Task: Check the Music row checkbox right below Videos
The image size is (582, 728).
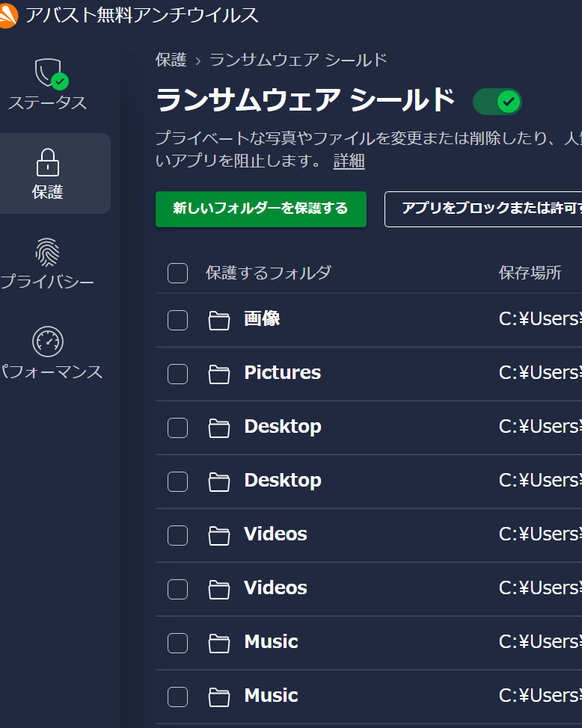Action: coord(177,644)
